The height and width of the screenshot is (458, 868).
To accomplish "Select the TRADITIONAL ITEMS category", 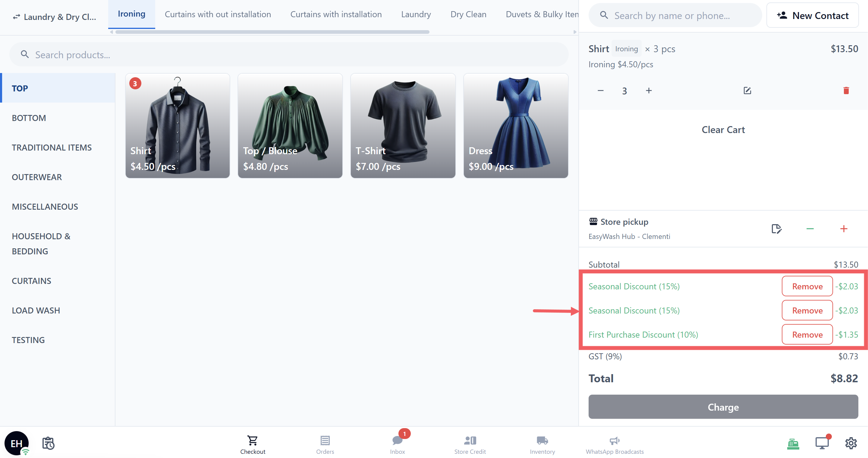I will [x=58, y=147].
